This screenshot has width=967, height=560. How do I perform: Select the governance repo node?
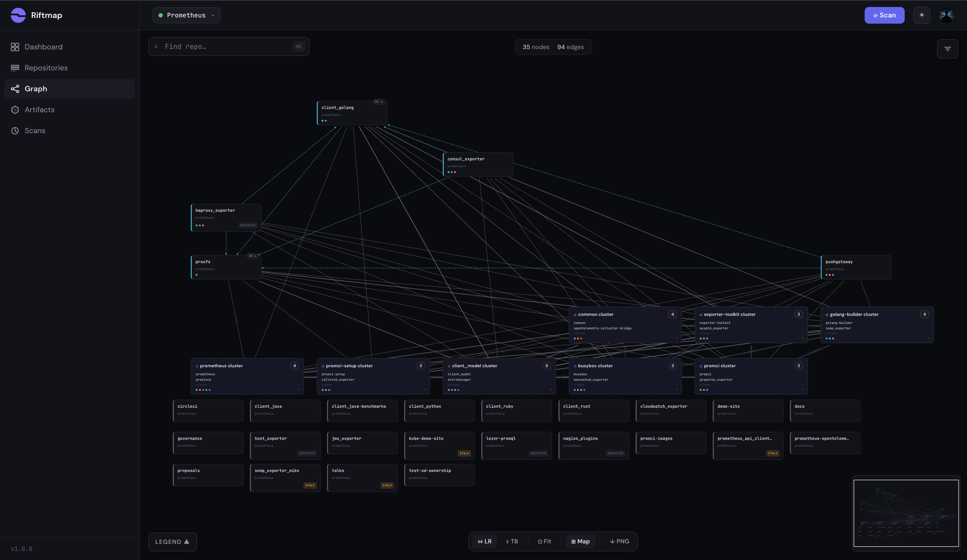208,443
